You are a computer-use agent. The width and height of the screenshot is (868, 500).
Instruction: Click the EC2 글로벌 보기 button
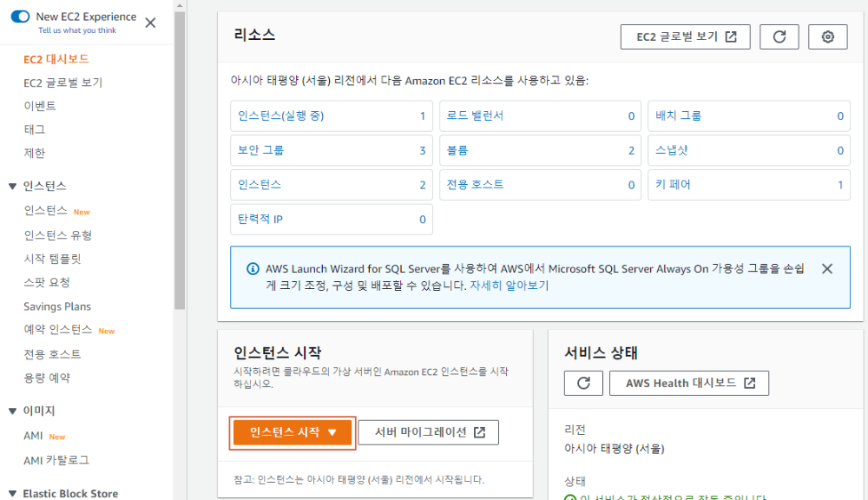point(686,37)
